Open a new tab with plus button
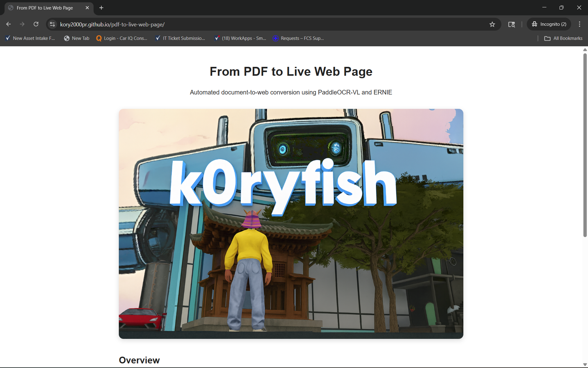The height and width of the screenshot is (368, 588). point(101,8)
